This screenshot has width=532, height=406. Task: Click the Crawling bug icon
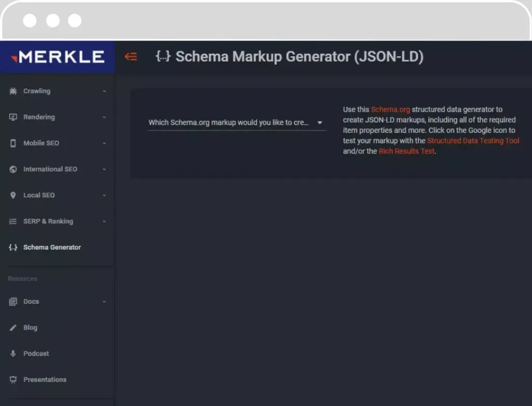pyautogui.click(x=13, y=91)
